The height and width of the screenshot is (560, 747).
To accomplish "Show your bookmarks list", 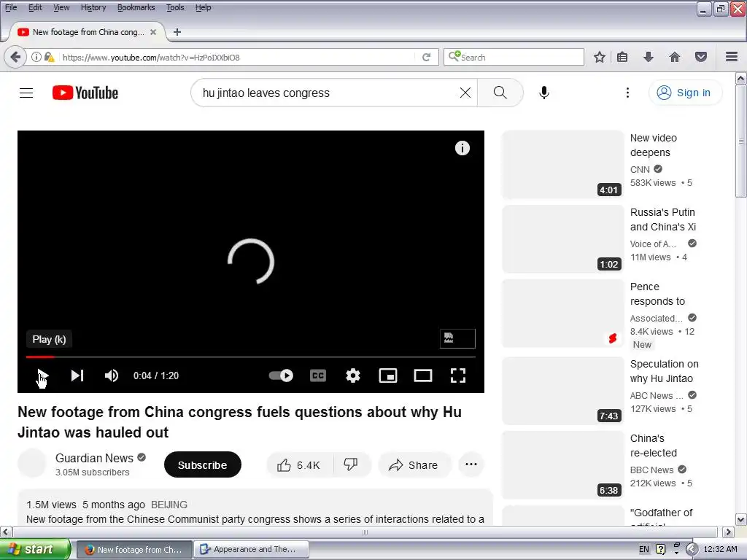I will pyautogui.click(x=622, y=57).
